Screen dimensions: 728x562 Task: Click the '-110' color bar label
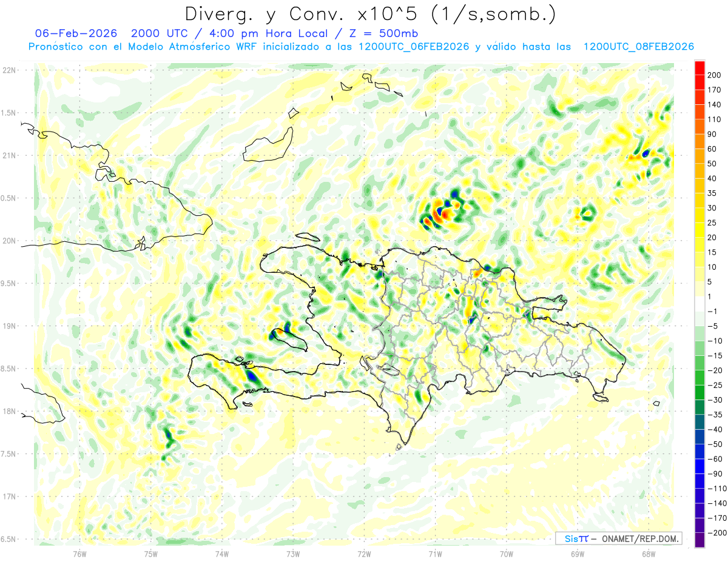716,489
